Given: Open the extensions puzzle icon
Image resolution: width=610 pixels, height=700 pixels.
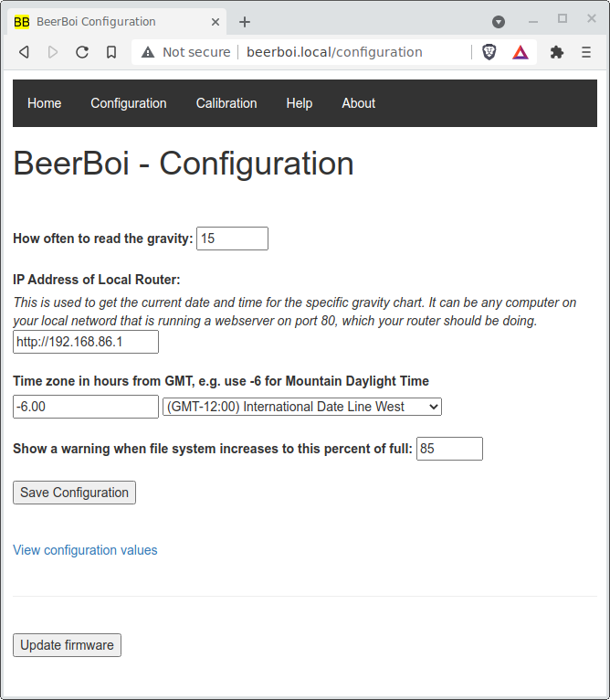Looking at the screenshot, I should [556, 52].
